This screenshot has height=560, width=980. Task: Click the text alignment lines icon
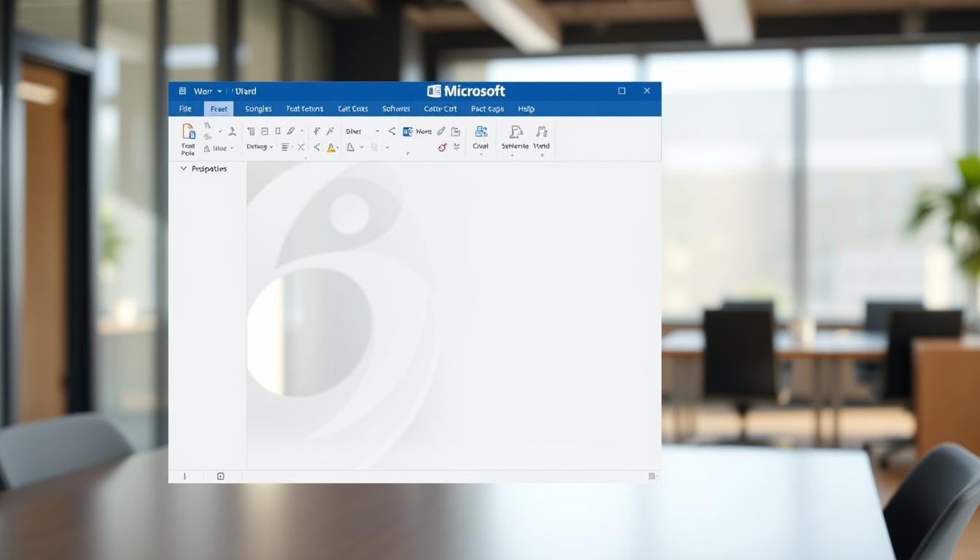coord(284,147)
